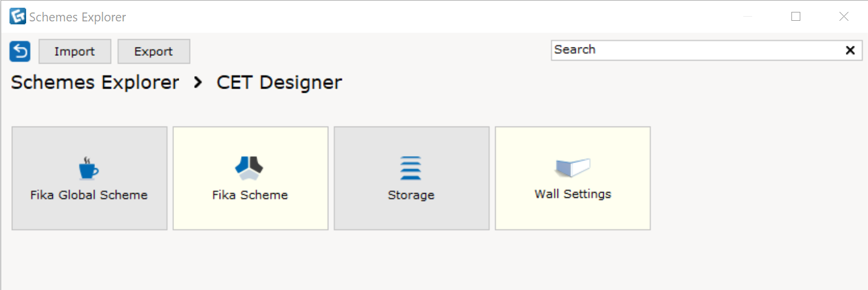Screen dimensions: 868x290
Task: Focus the Search input field
Action: point(697,51)
